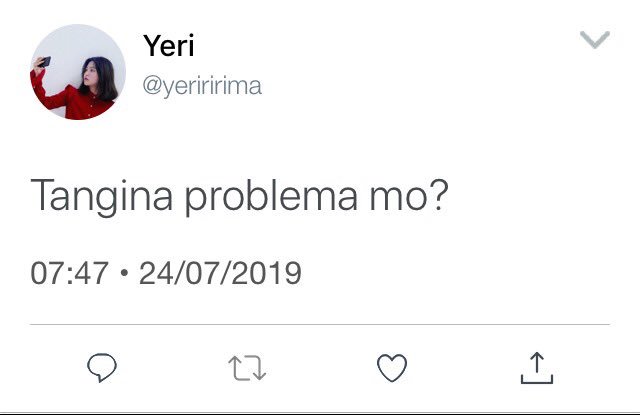Reply to the tweet using the speech bubble icon
Image resolution: width=640 pixels, height=415 pixels.
click(x=102, y=367)
